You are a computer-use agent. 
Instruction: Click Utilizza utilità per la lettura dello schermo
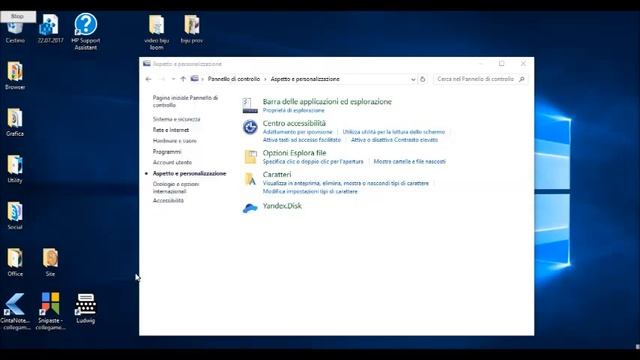pos(394,132)
